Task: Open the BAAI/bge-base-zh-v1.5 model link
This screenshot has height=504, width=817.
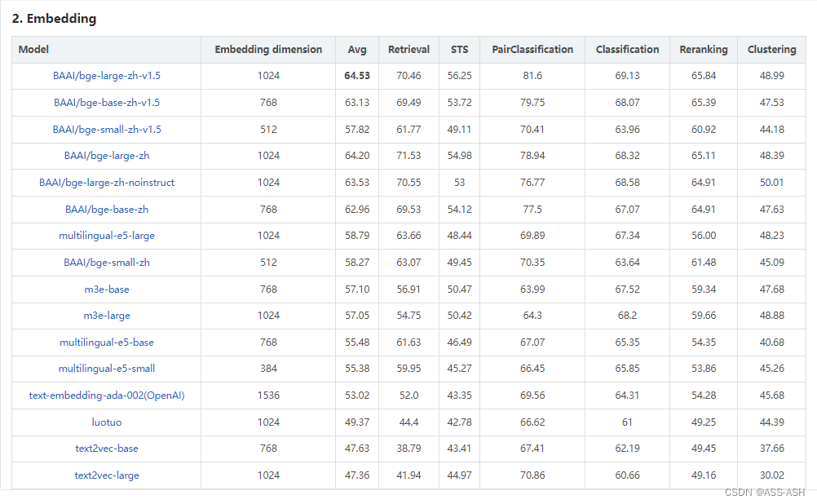Action: click(x=106, y=103)
